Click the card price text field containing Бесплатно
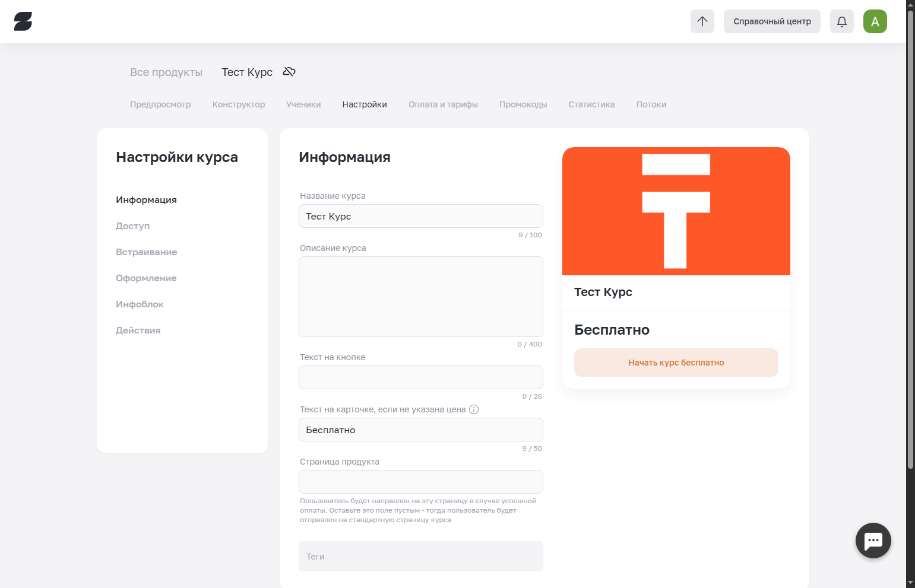This screenshot has height=588, width=915. [x=421, y=430]
